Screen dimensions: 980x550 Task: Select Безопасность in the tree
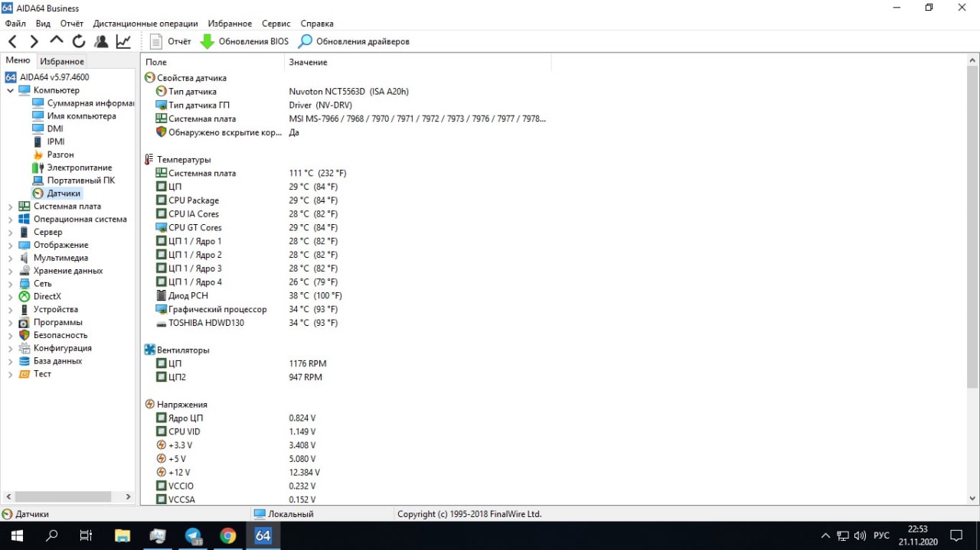[x=60, y=335]
